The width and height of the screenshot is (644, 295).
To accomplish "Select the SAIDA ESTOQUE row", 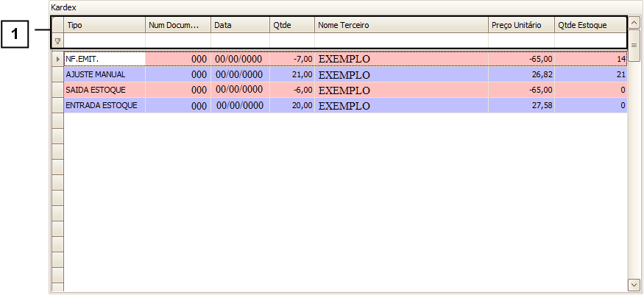I will click(x=105, y=90).
